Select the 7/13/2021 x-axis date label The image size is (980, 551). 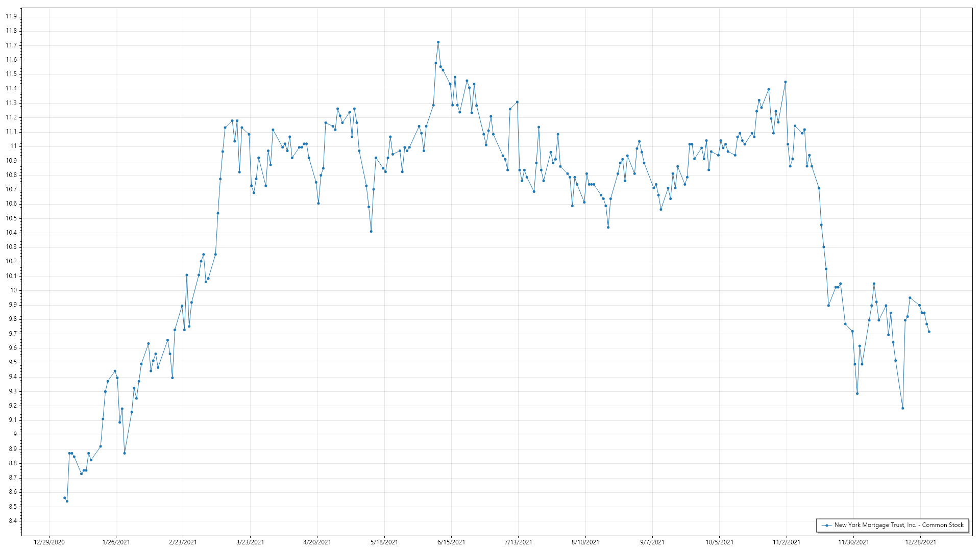(518, 542)
